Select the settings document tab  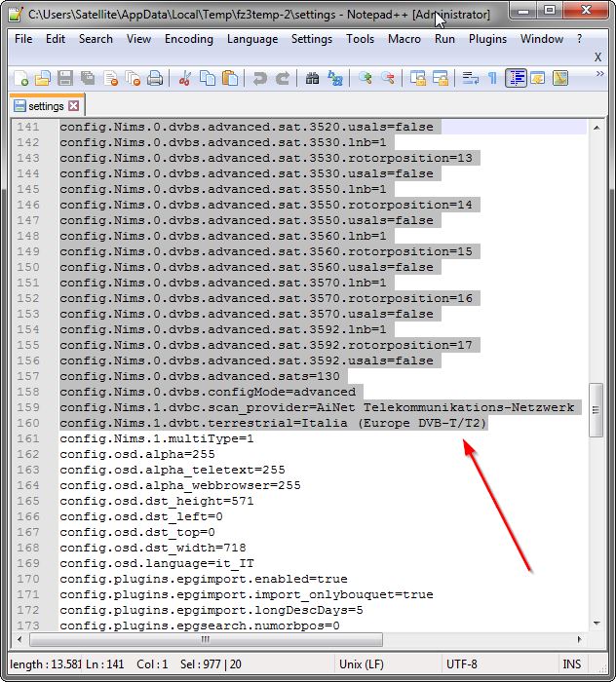(x=46, y=105)
